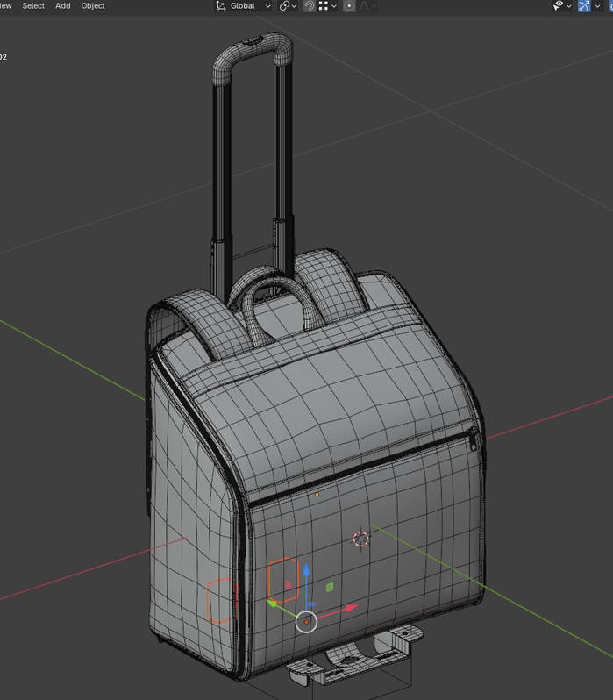
Task: Click the viewport gizmo toggle icon
Action: coord(584,6)
